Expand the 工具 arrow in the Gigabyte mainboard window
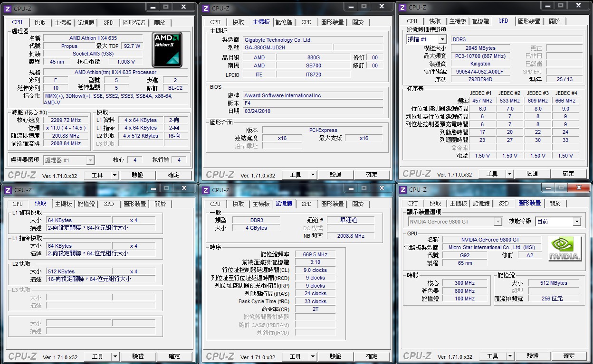The height and width of the screenshot is (364, 593). click(312, 175)
